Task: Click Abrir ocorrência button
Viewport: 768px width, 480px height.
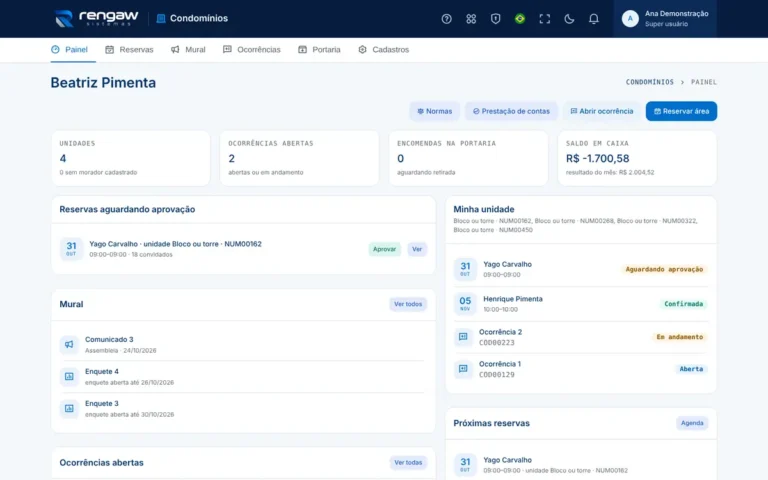Action: point(601,111)
